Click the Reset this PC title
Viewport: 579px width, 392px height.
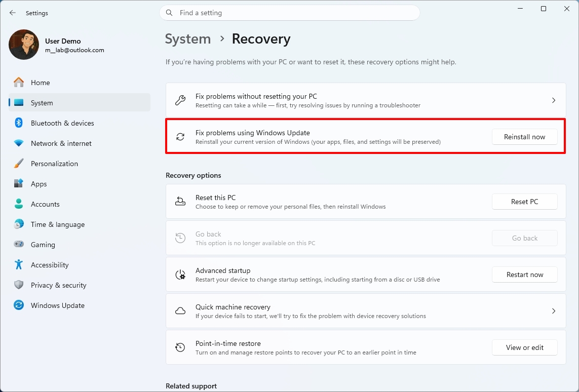tap(216, 198)
